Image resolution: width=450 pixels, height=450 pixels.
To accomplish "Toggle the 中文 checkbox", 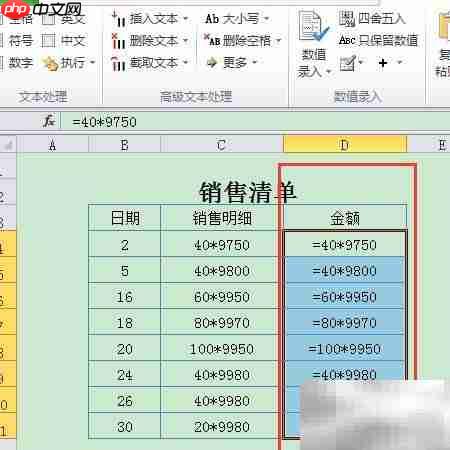I will pos(49,41).
